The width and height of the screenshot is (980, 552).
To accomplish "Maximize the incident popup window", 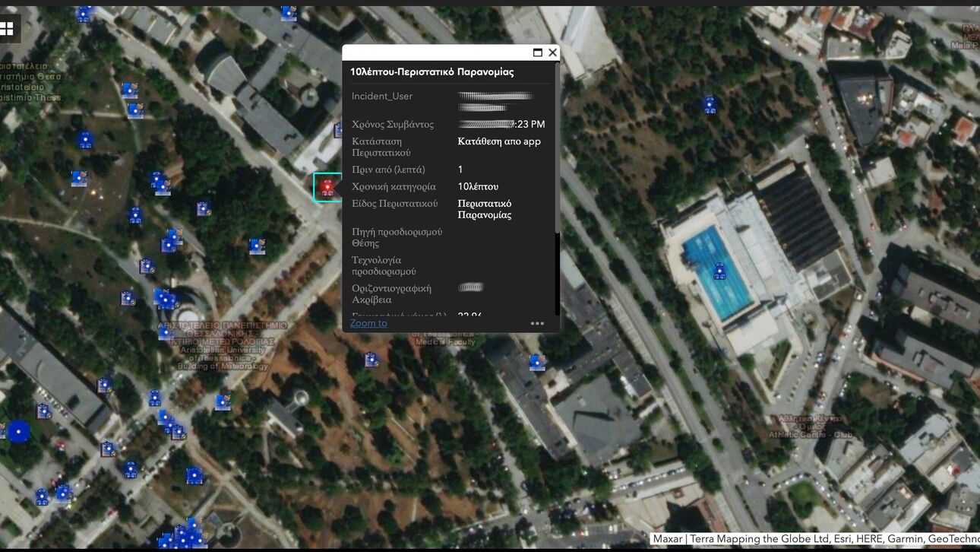I will pos(537,52).
